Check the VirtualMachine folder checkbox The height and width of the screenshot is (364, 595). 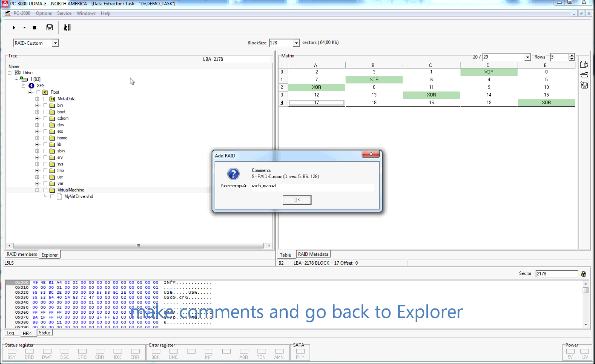pos(45,190)
